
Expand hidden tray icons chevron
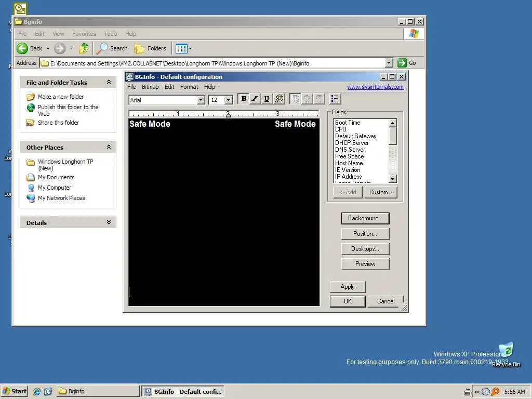click(x=477, y=392)
